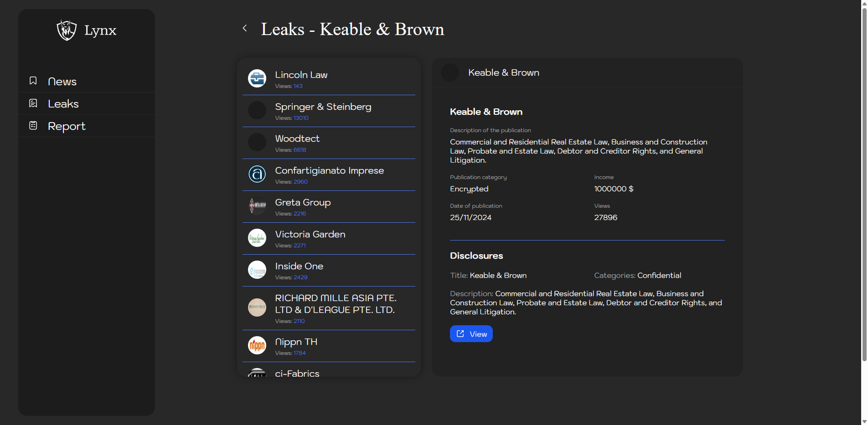
Task: Click the Keable & Brown dark avatar circle
Action: tap(450, 73)
